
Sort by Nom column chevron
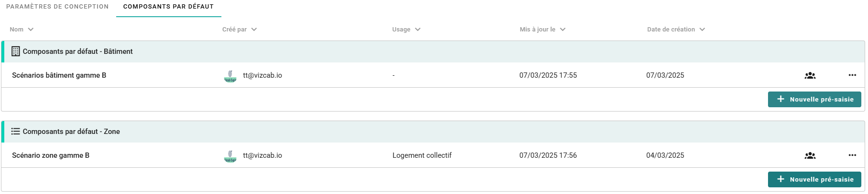[x=31, y=30]
